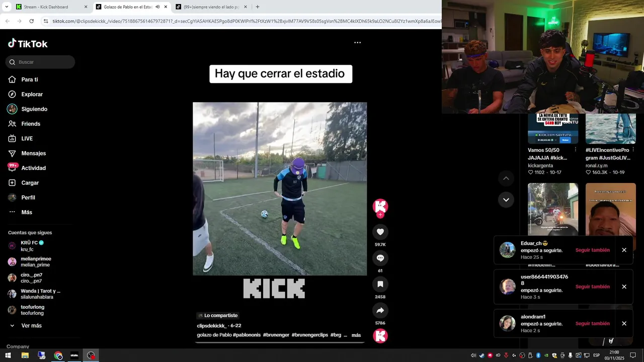Like the video with the heart icon
644x362 pixels.
click(x=380, y=232)
